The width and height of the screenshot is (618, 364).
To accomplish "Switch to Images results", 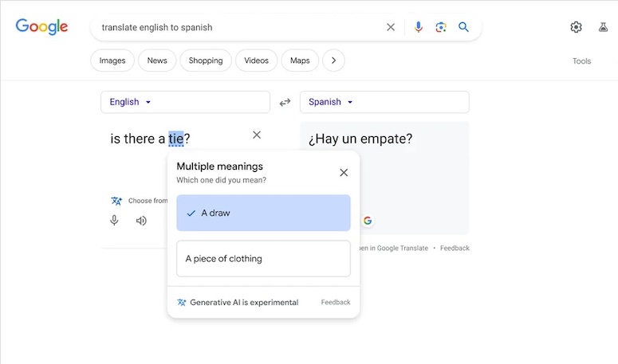I will [x=112, y=61].
